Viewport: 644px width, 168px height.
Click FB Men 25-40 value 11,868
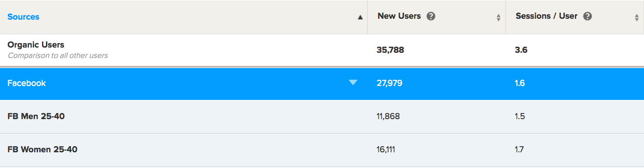pyautogui.click(x=388, y=117)
